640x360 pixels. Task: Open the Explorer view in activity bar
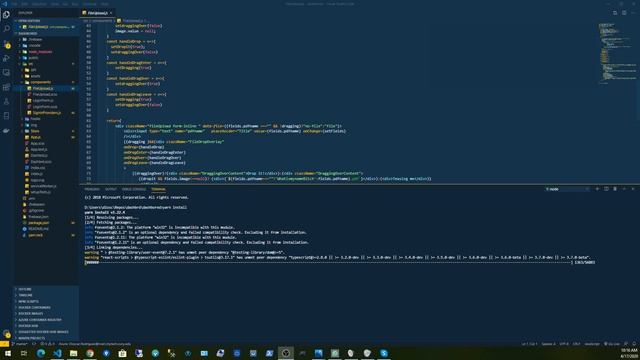tap(6, 15)
